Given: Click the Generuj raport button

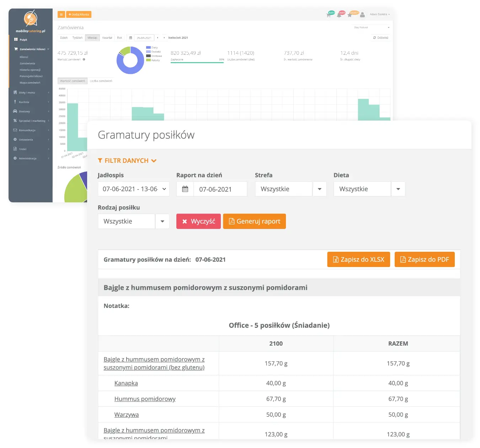Looking at the screenshot, I should point(254,222).
